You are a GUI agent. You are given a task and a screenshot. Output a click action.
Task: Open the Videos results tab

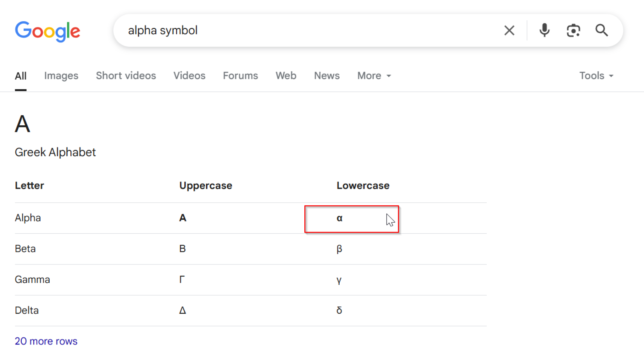[189, 76]
